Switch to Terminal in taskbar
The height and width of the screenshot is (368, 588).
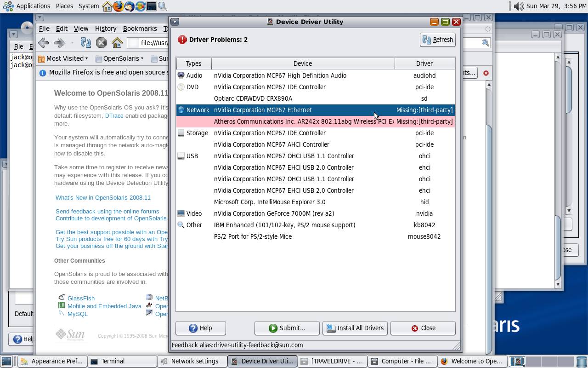[121, 361]
